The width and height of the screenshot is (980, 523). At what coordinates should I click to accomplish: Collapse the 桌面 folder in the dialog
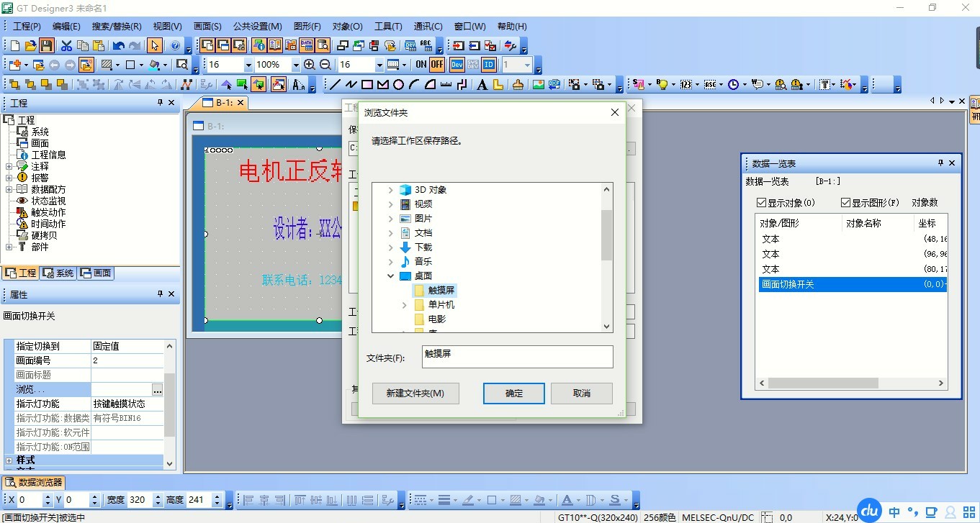pos(391,276)
